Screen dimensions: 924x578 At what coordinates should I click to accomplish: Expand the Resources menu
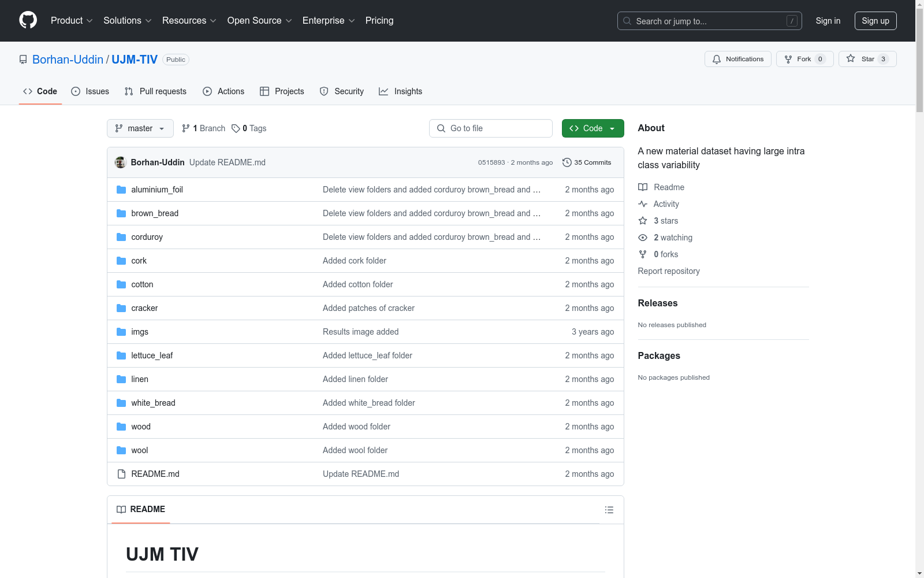(189, 20)
